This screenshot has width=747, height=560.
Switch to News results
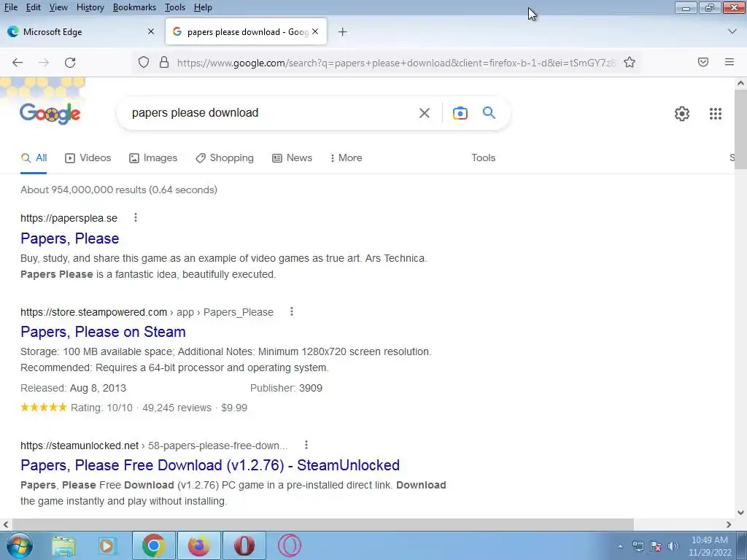tap(292, 157)
